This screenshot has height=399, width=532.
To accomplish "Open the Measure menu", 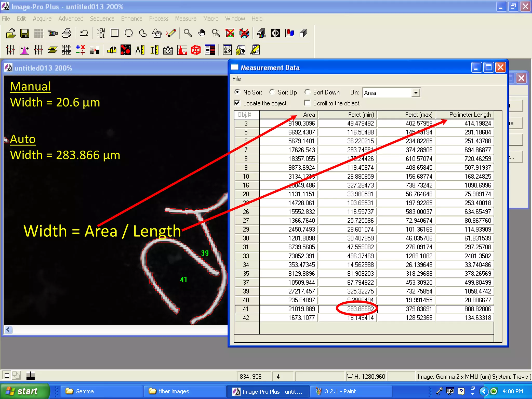I will pos(186,19).
